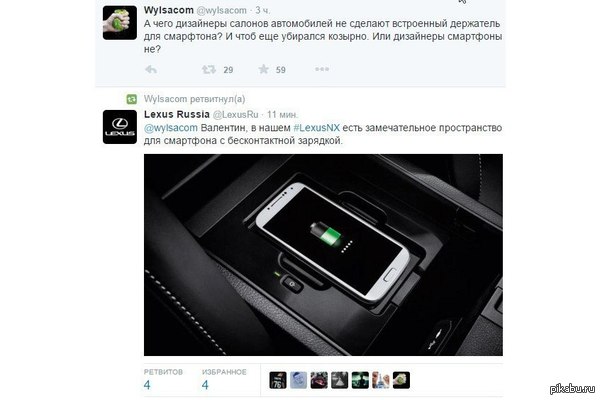The height and width of the screenshot is (400, 600).
Task: Favorite the tweet with the star icon
Action: tap(264, 69)
